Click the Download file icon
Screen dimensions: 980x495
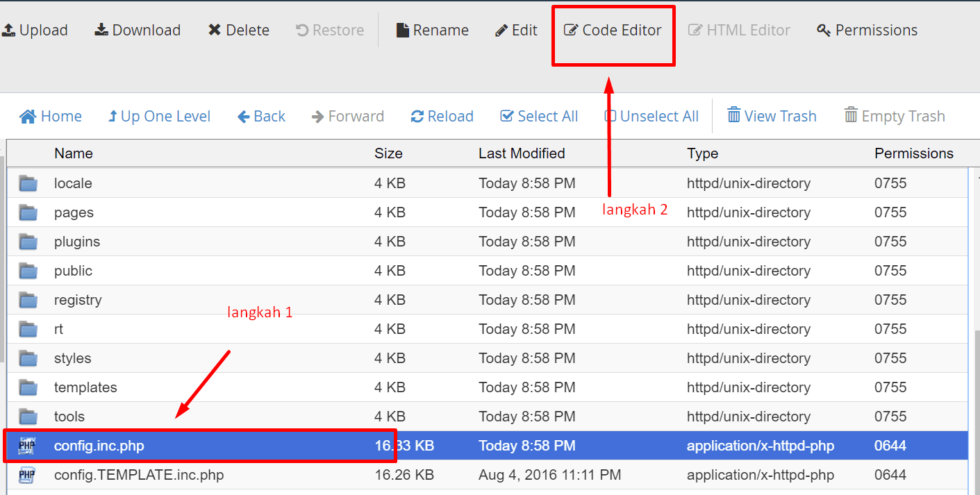point(101,31)
